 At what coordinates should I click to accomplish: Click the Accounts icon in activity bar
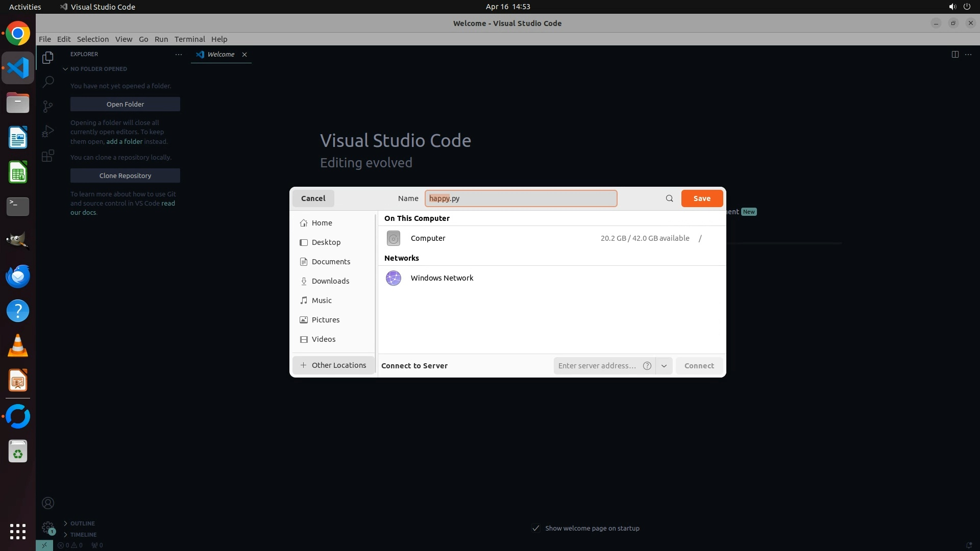pyautogui.click(x=48, y=503)
